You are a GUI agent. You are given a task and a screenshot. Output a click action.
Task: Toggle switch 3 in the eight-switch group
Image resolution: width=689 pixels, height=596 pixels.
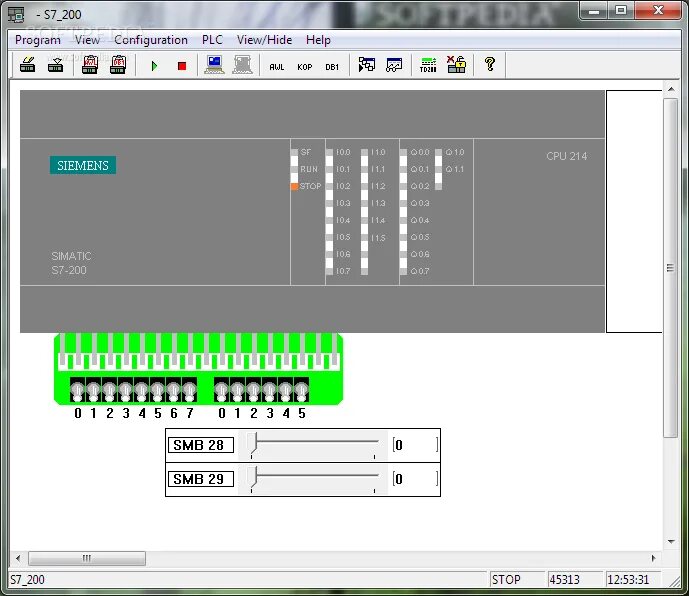click(x=126, y=390)
